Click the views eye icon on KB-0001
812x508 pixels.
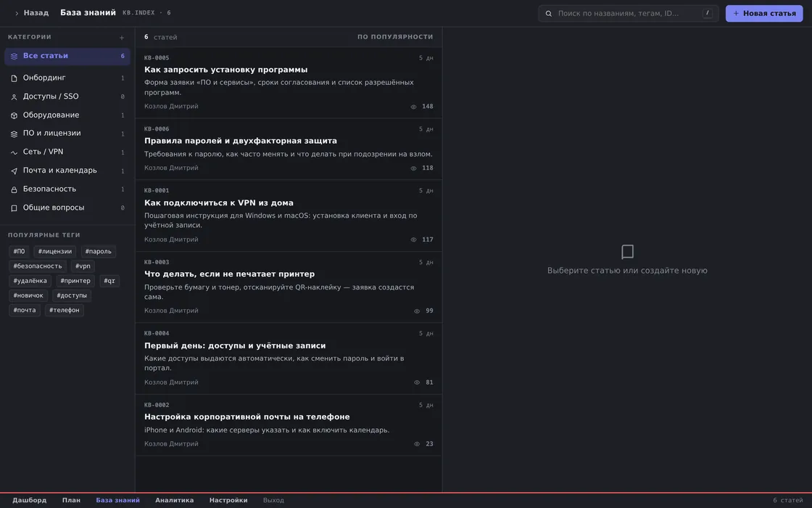coord(413,240)
